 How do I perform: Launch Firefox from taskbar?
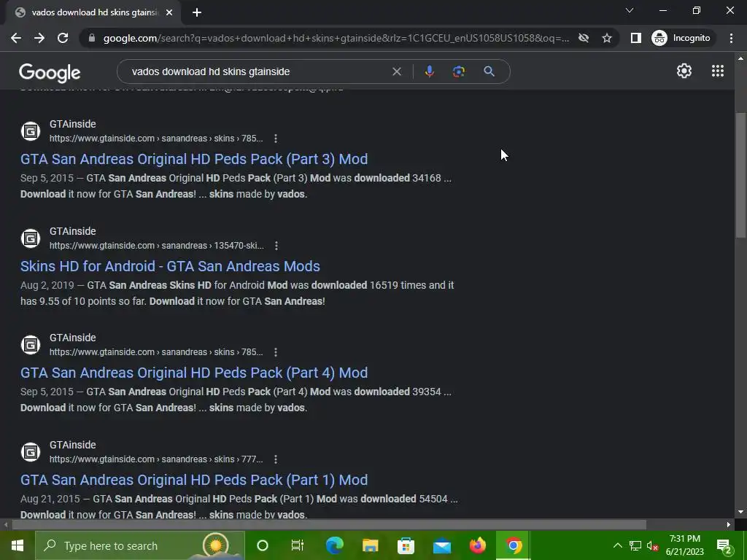(x=477, y=545)
